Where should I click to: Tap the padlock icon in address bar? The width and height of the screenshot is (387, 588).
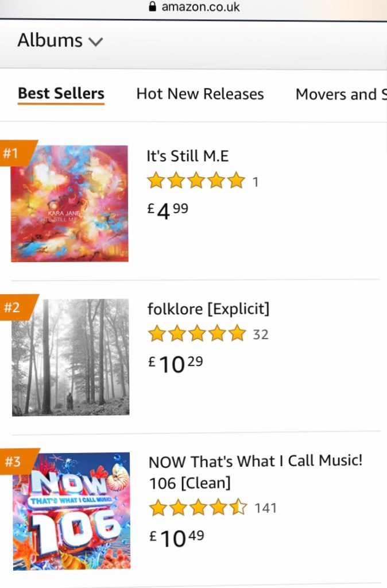coord(152,7)
